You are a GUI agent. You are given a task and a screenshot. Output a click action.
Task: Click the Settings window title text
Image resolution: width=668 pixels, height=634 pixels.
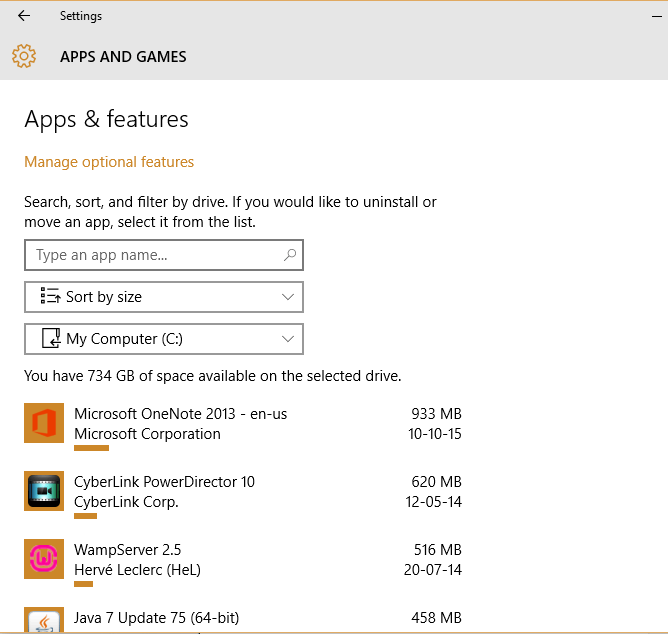pyautogui.click(x=81, y=16)
